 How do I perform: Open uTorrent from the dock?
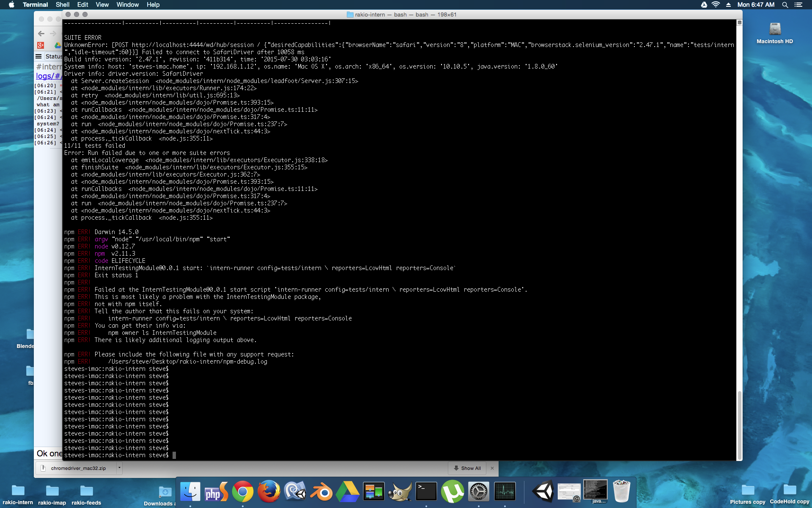(453, 491)
